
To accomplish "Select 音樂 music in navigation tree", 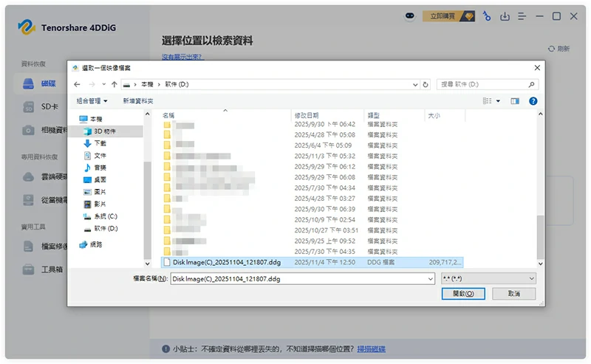I will pyautogui.click(x=95, y=168).
